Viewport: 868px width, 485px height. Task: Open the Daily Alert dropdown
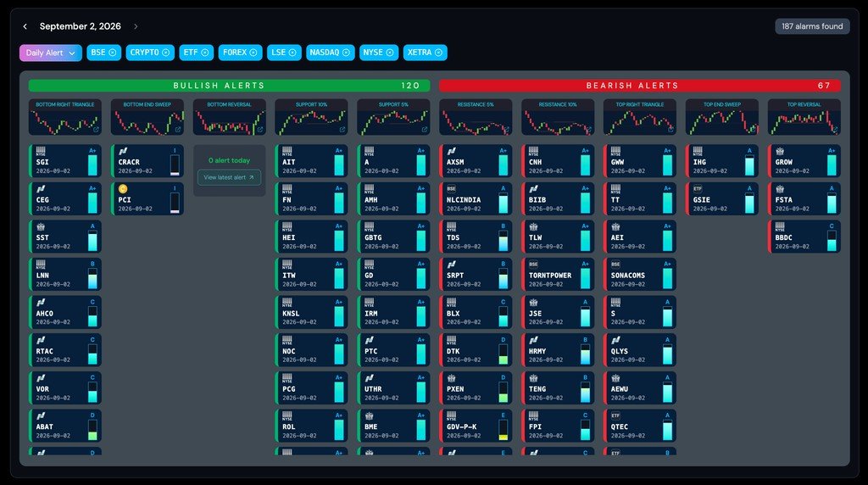[50, 53]
